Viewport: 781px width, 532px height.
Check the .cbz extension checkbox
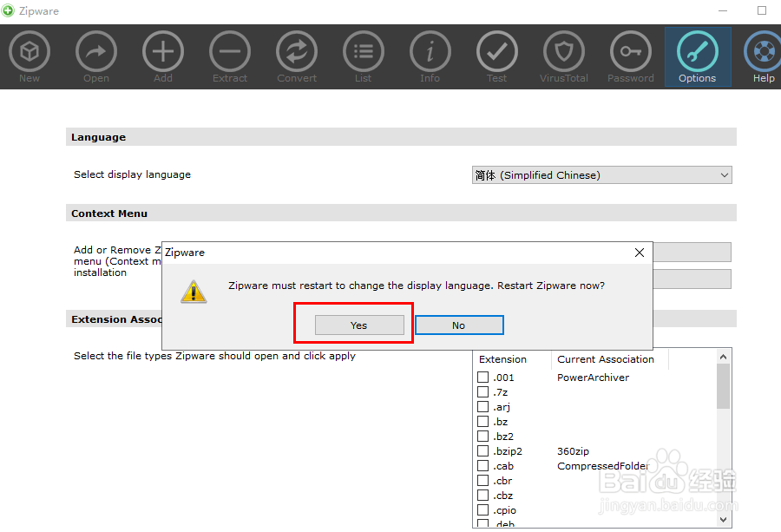coord(482,496)
